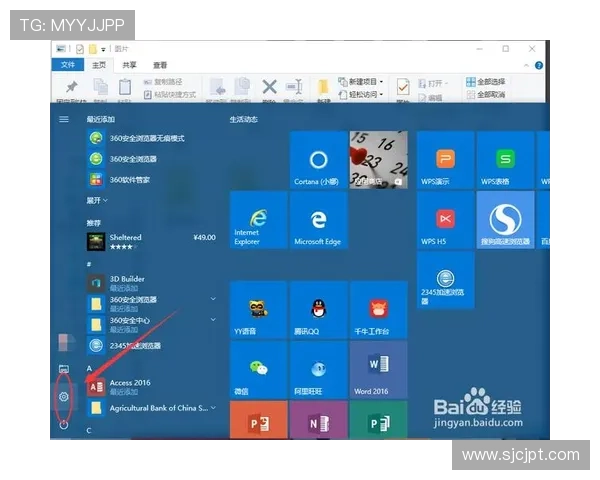Click the Power button icon
The image size is (600, 480).
pos(64,424)
